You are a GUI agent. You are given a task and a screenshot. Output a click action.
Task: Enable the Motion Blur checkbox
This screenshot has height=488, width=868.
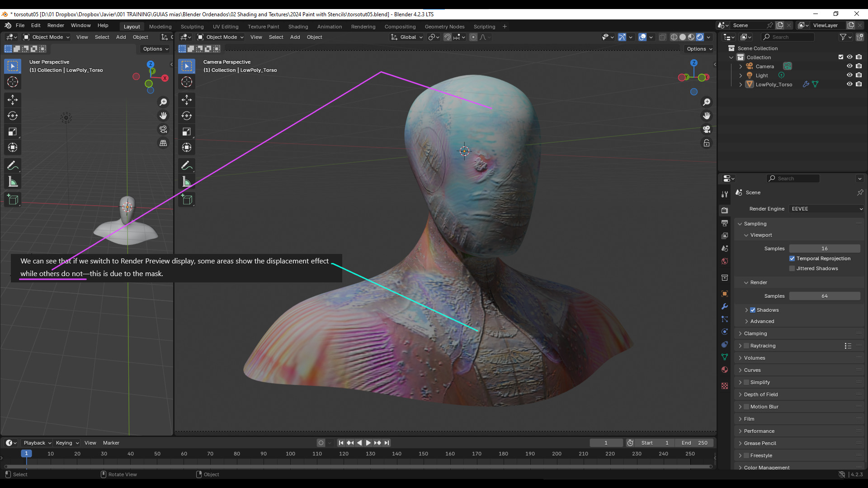(x=746, y=407)
